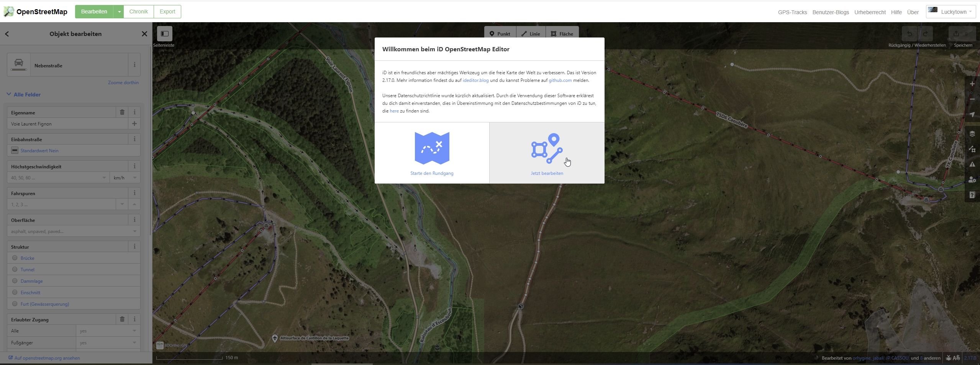Select the Tunnel structure option

coord(15,269)
